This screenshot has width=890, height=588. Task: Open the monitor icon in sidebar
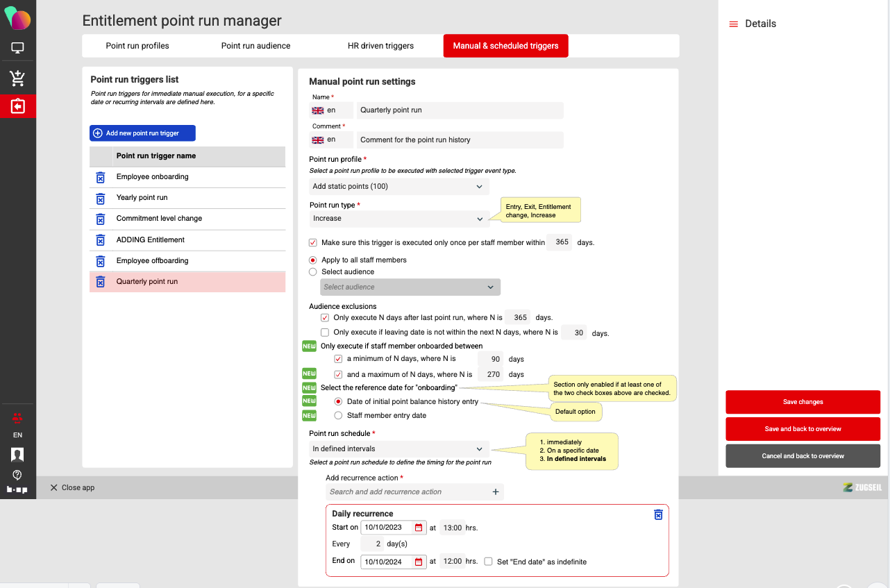click(17, 48)
